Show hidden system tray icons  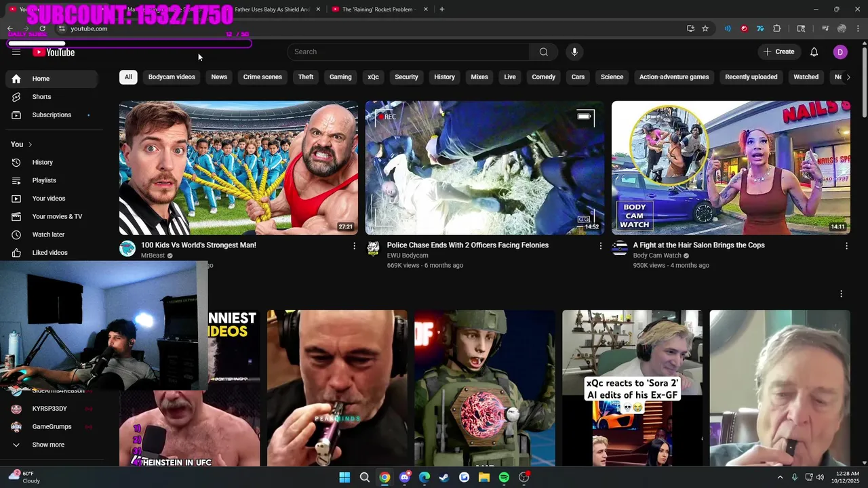point(780,478)
